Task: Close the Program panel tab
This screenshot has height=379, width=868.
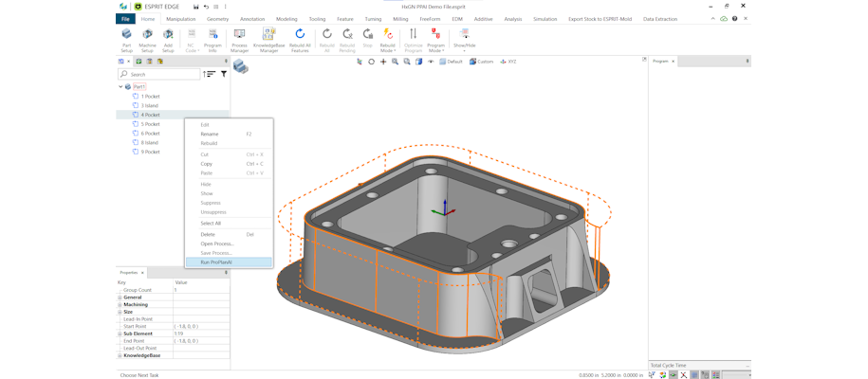Action: 674,62
